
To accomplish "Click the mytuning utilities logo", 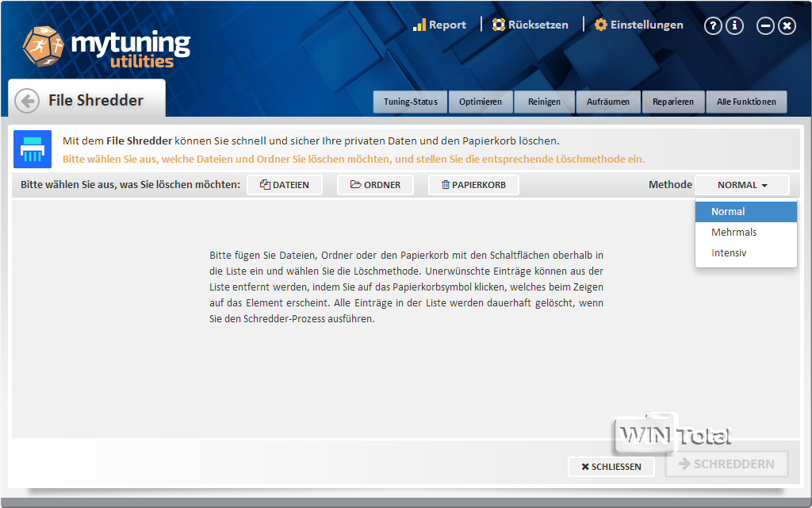I will tap(107, 47).
